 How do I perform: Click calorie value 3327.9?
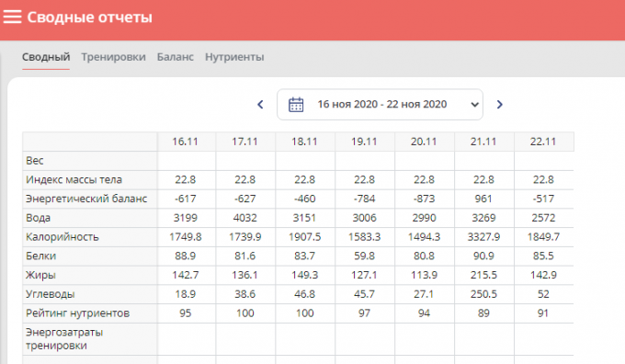click(x=483, y=237)
